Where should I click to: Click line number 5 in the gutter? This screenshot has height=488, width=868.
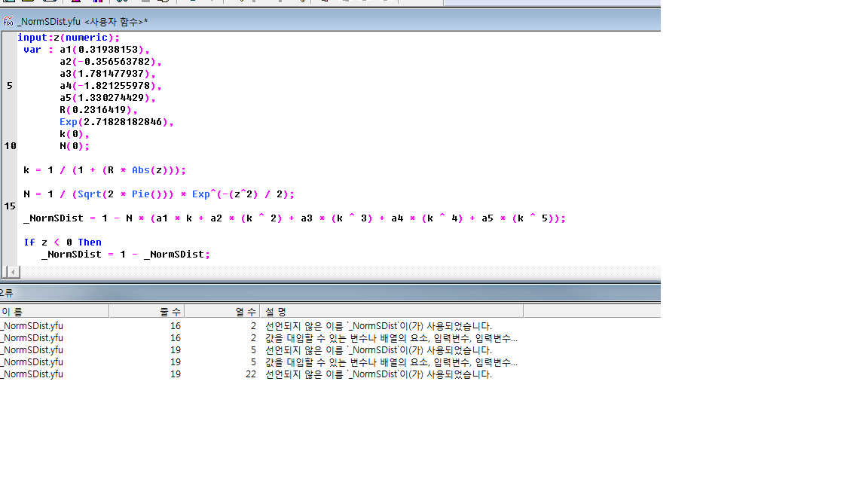coord(9,86)
